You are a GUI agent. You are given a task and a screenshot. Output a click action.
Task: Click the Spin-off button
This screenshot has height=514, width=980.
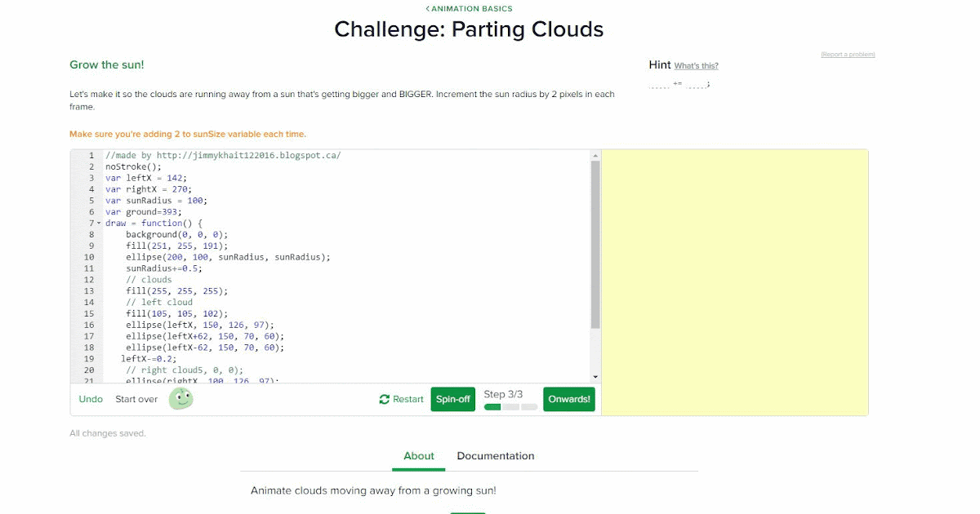[x=452, y=399]
